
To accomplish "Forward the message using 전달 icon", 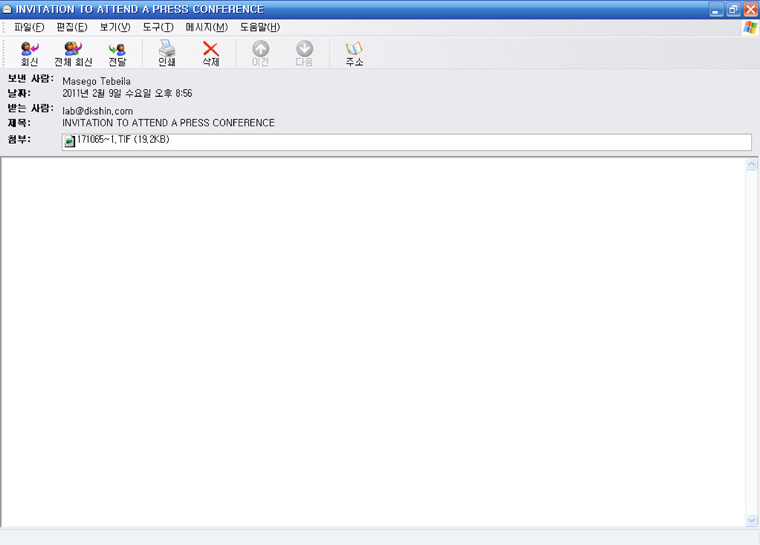I will coord(117,53).
